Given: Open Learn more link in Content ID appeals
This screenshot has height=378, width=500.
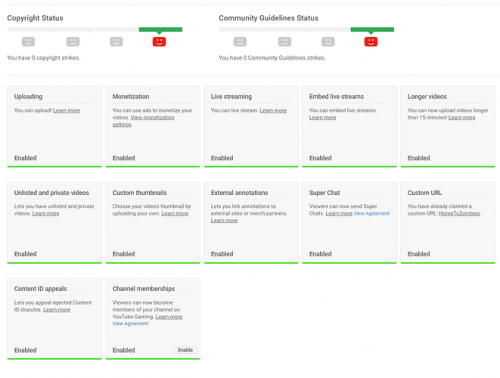Looking at the screenshot, I should 57,310.
